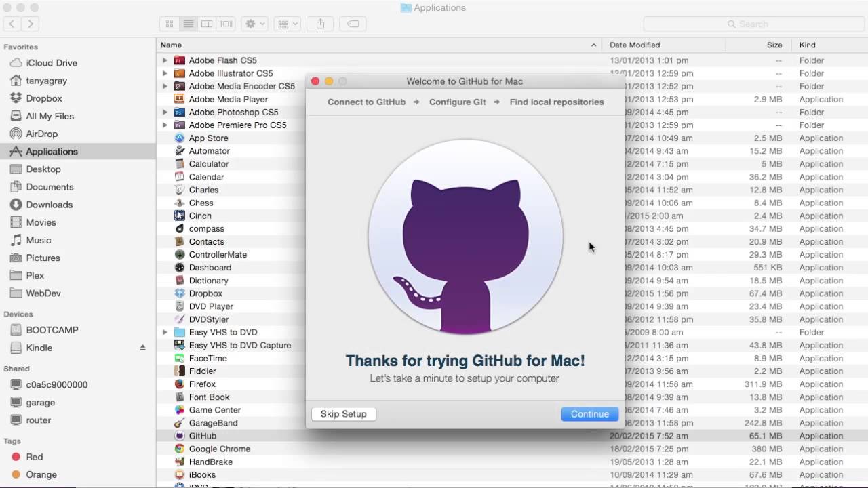868x488 pixels.
Task: Eject the Kindle device
Action: [x=142, y=348]
